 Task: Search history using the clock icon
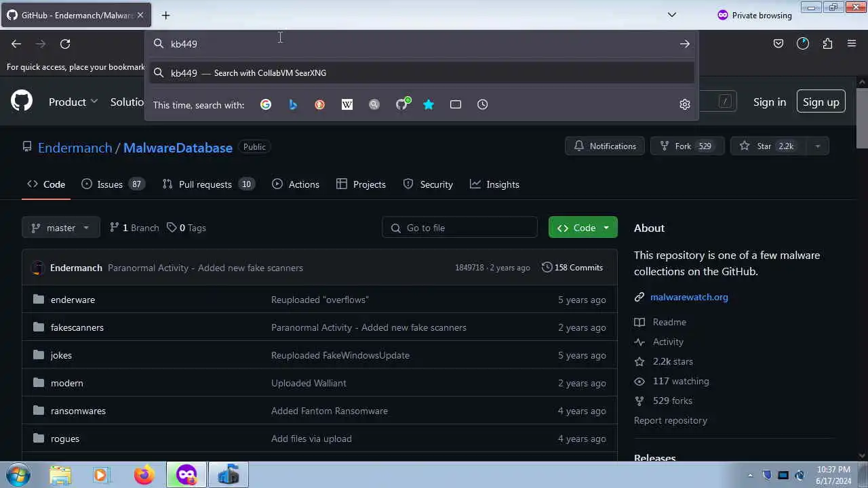coord(483,104)
